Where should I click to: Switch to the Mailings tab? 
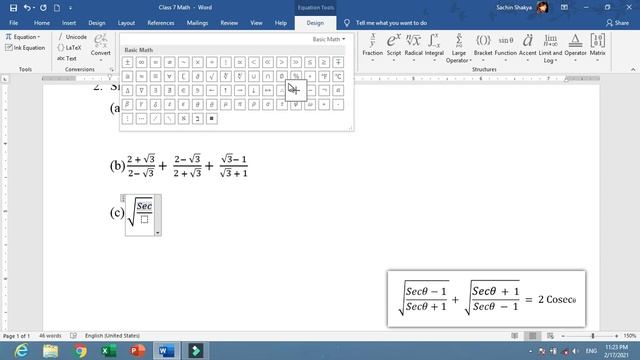[197, 23]
